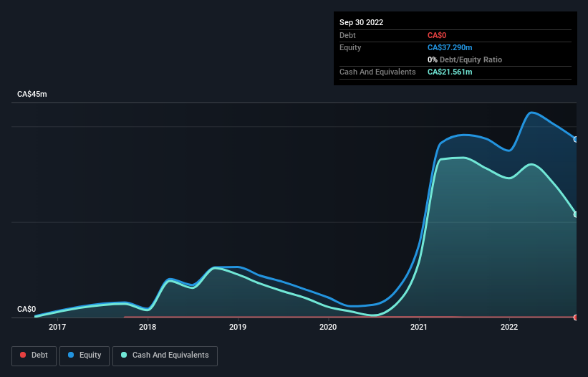Click the CA$45m y-axis label
Image resolution: width=588 pixels, height=377 pixels.
[x=32, y=94]
